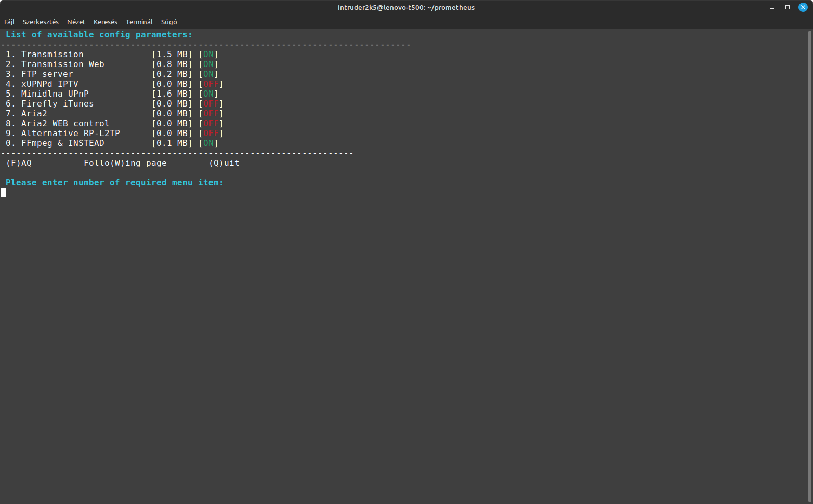This screenshot has width=813, height=504.
Task: Click the '4. xUPNPd IPTV' line
Action: click(x=114, y=84)
